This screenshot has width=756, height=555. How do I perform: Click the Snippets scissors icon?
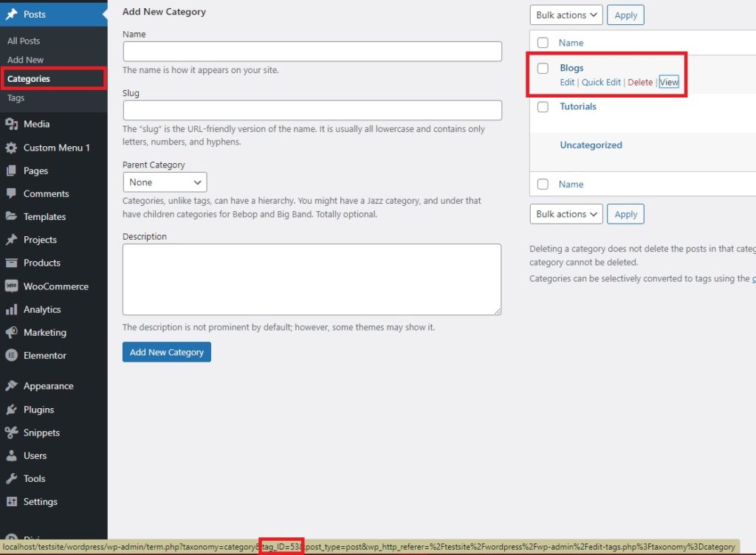12,432
